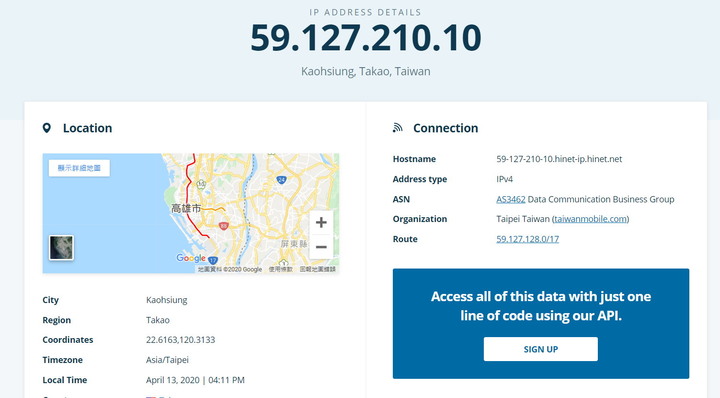Viewport: 720px width, 398px height.
Task: Zoom out on the Kaohsiung map
Action: [x=321, y=247]
